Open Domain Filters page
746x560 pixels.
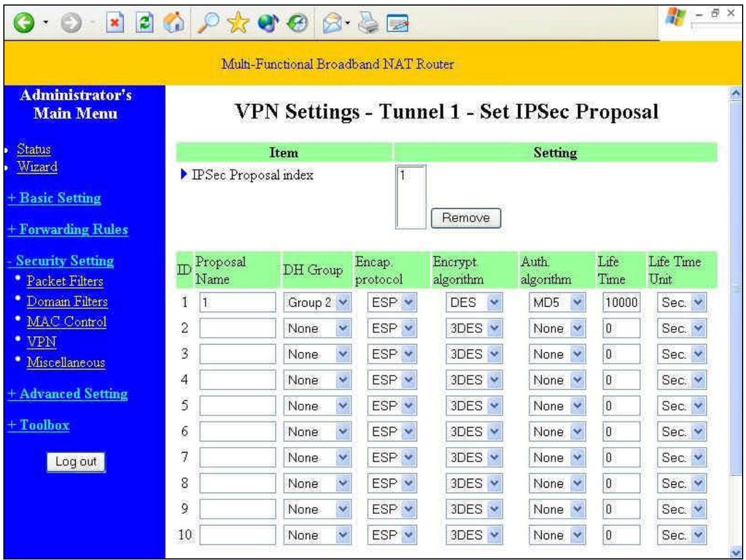tap(67, 302)
